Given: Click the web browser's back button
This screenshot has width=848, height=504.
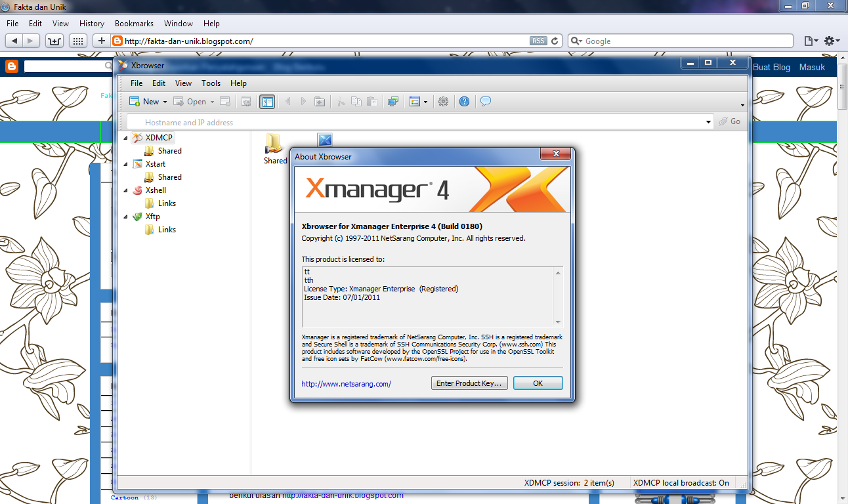Looking at the screenshot, I should (14, 41).
